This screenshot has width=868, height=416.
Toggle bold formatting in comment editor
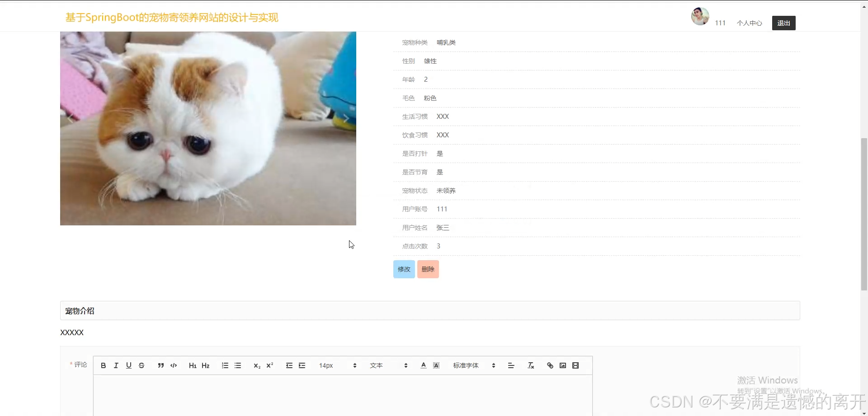pos(104,365)
